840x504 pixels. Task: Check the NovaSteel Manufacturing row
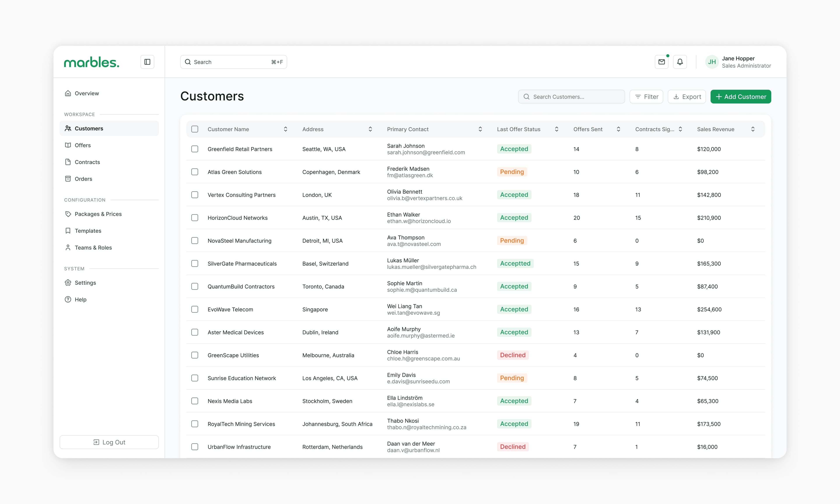click(194, 241)
